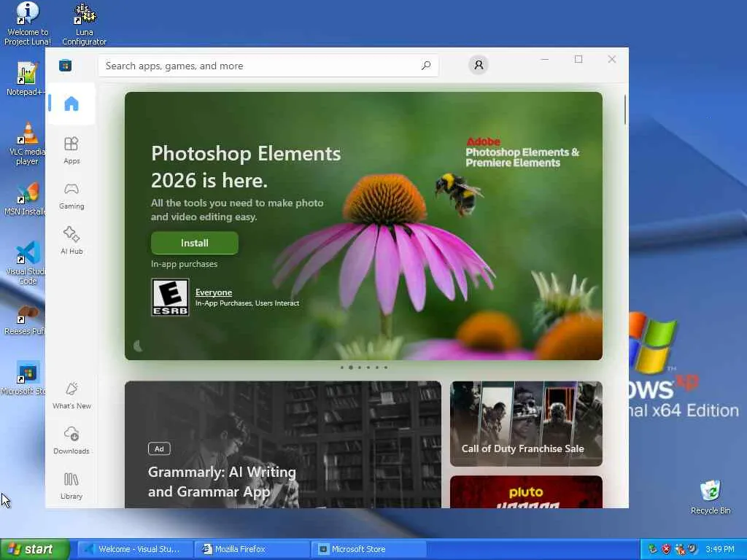
Task: Select Luna Configurator desktop icon
Action: [x=85, y=23]
